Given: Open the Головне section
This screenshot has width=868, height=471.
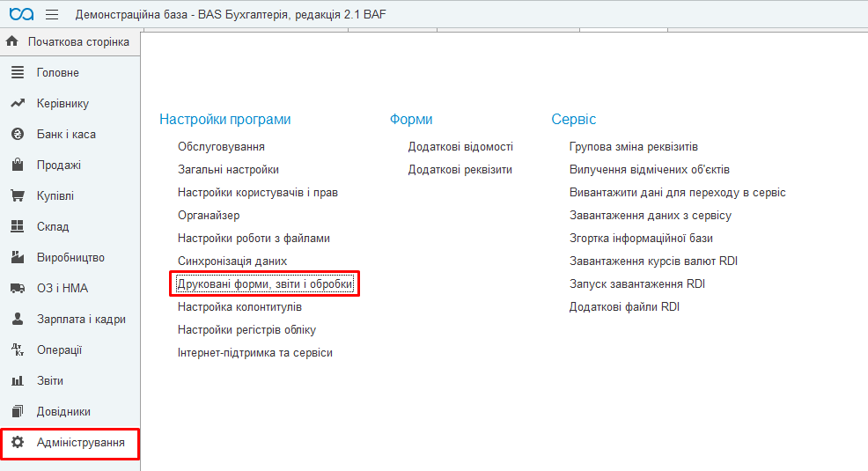Looking at the screenshot, I should pos(57,73).
